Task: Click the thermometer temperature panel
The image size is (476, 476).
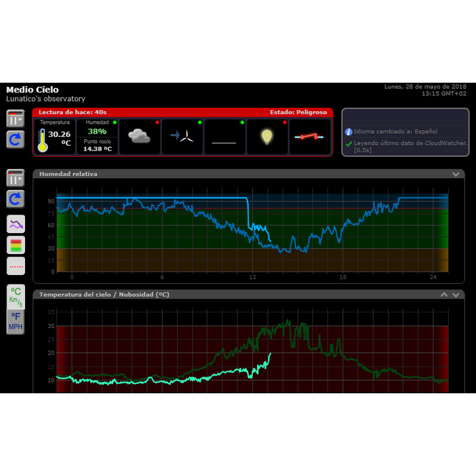Action: (55, 136)
